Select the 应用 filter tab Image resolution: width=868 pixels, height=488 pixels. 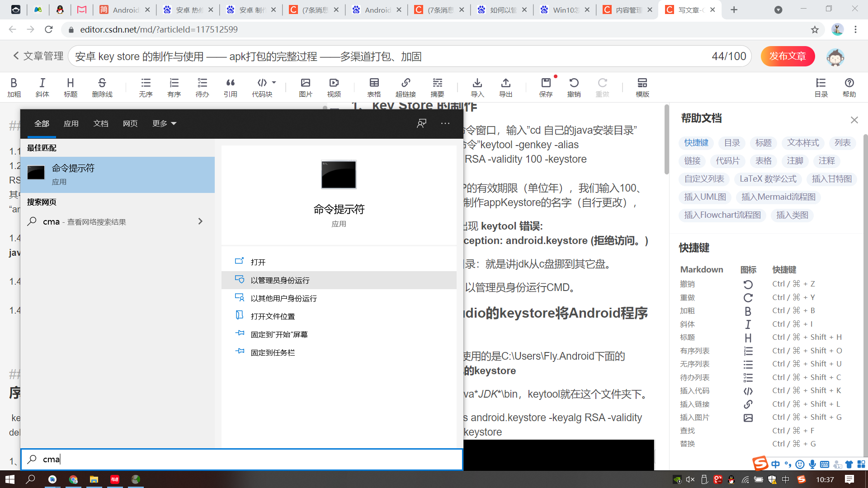coord(71,123)
